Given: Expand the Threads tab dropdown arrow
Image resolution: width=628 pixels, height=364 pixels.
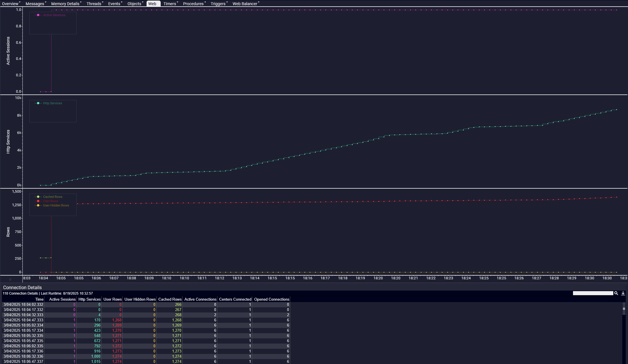Looking at the screenshot, I should (x=103, y=2).
